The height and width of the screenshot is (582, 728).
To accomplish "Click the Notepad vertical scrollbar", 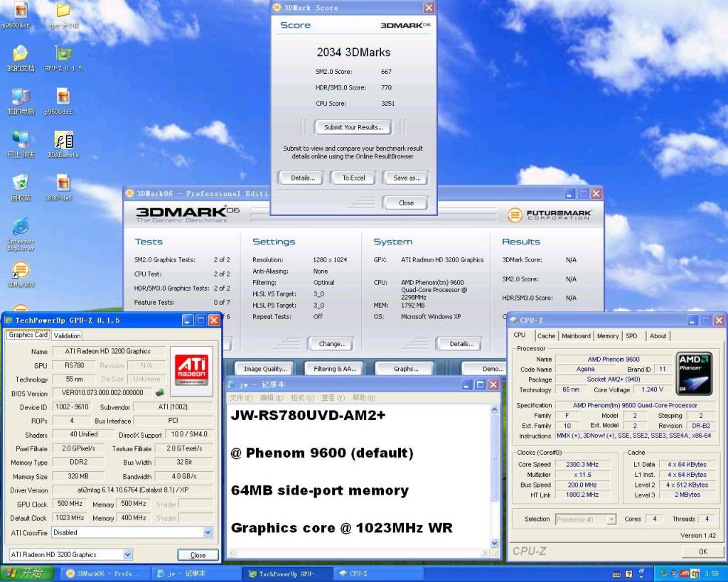I will point(496,476).
